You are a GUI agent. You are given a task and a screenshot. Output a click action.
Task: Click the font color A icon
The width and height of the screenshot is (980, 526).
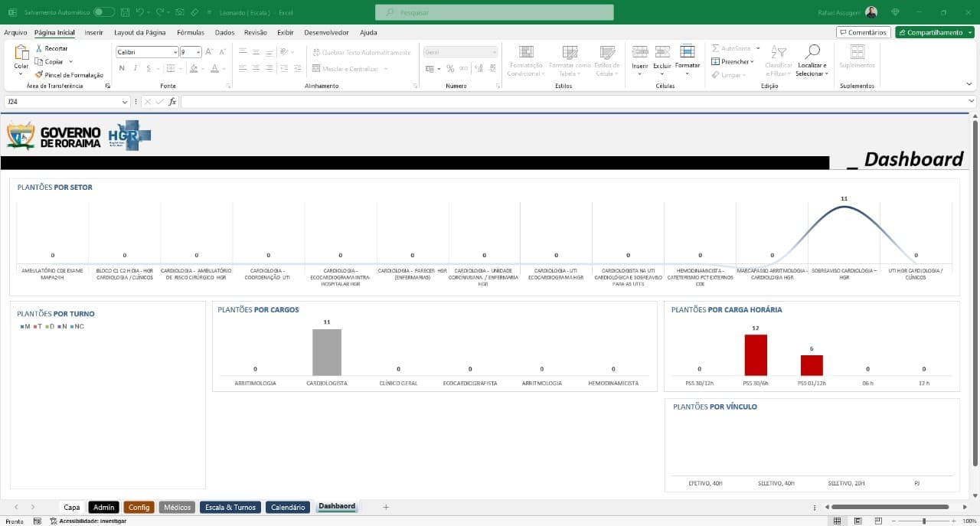214,68
